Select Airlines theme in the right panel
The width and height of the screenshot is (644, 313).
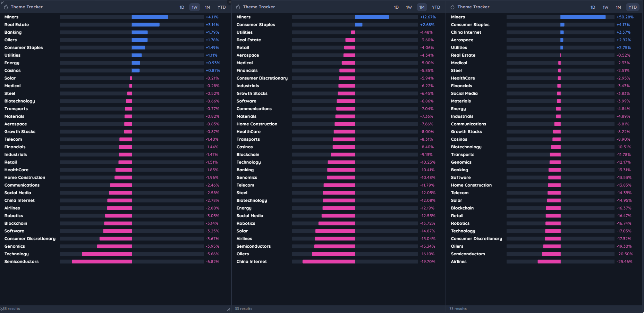pyautogui.click(x=458, y=262)
